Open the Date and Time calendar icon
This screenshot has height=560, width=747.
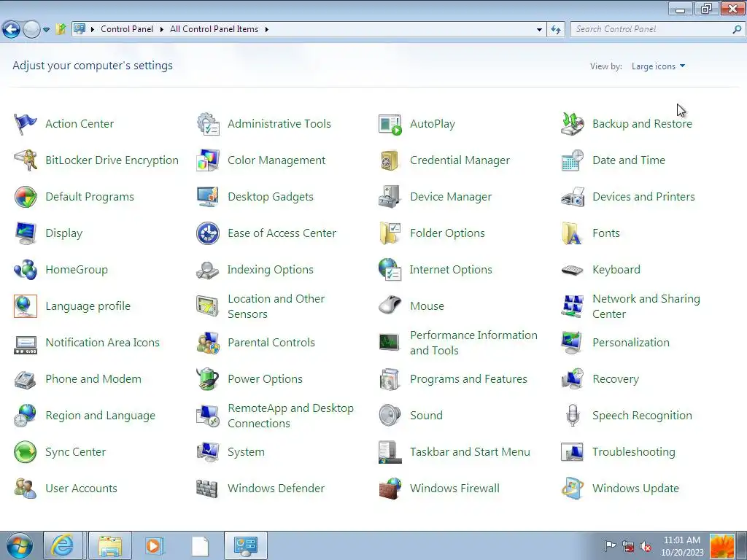[572, 160]
